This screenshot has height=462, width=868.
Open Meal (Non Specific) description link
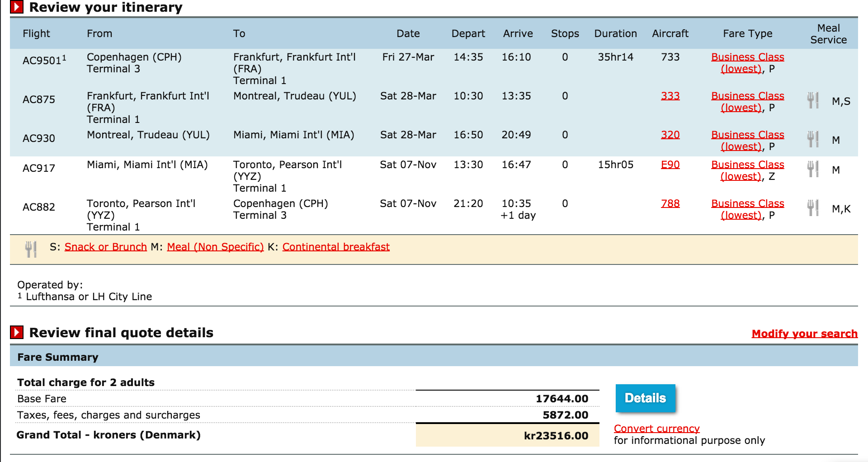pos(215,247)
